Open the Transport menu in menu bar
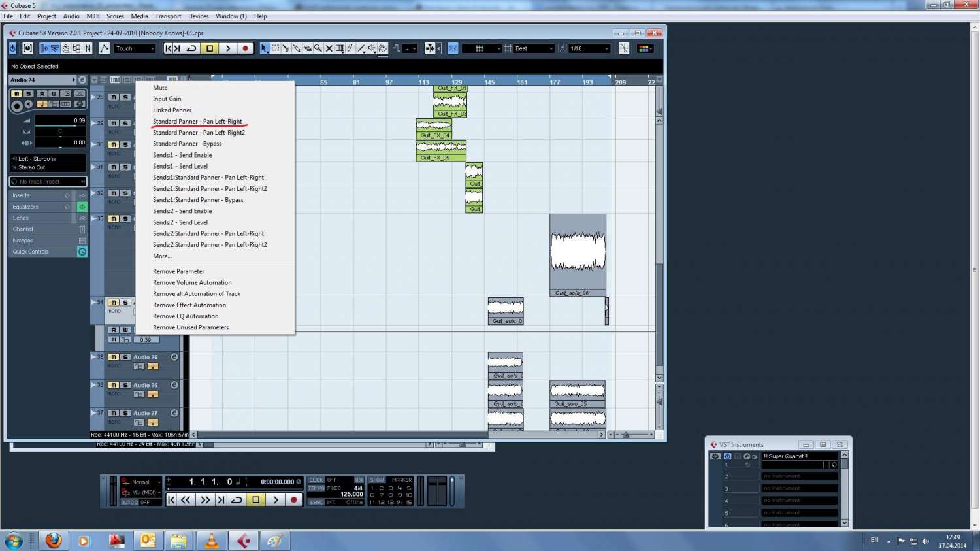Viewport: 980px width, 551px height. (168, 16)
